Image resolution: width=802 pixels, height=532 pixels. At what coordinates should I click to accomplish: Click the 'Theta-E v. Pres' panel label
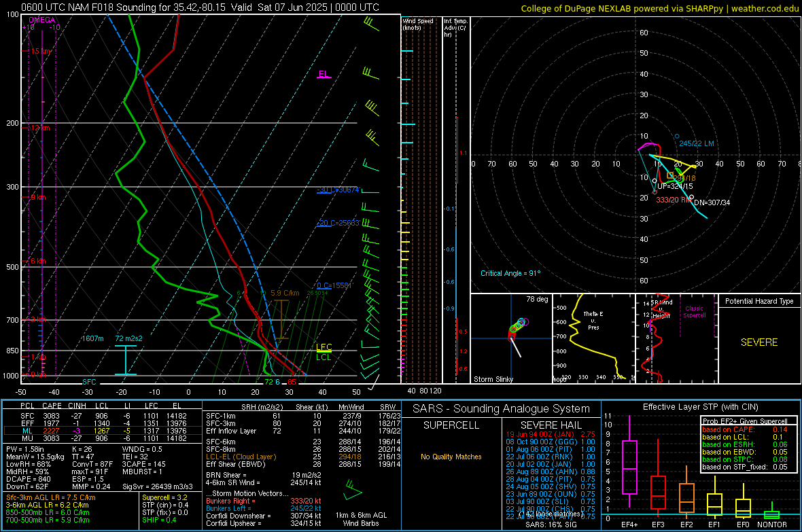click(593, 320)
